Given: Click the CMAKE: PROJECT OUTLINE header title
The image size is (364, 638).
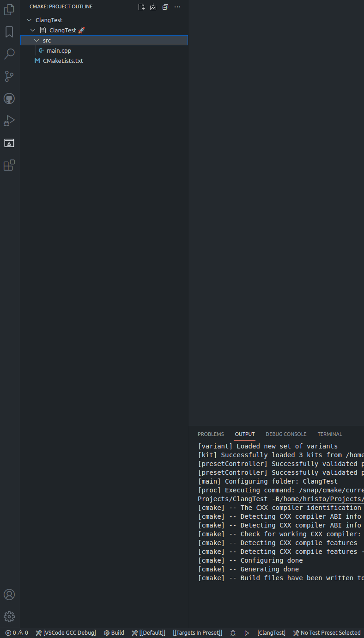Looking at the screenshot, I should pyautogui.click(x=61, y=7).
